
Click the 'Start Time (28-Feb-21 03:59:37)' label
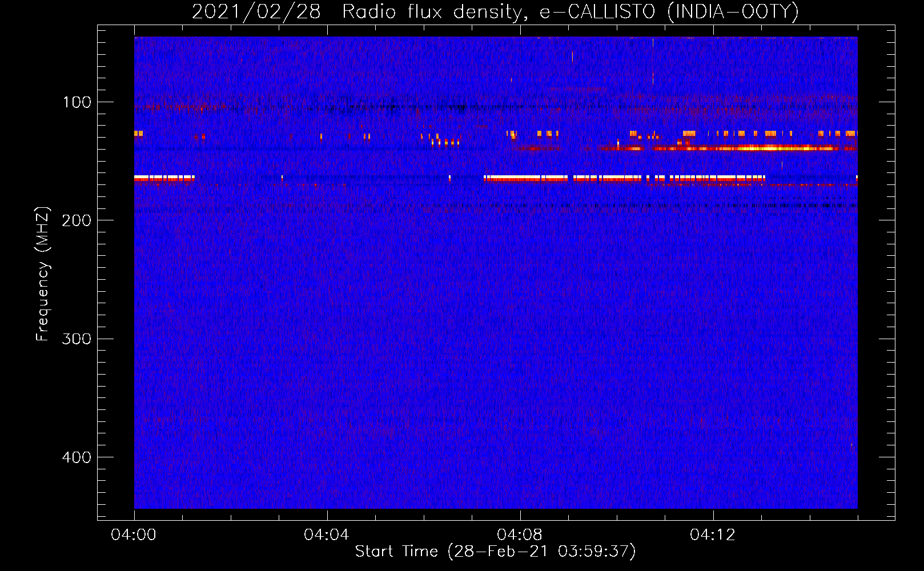(x=495, y=552)
